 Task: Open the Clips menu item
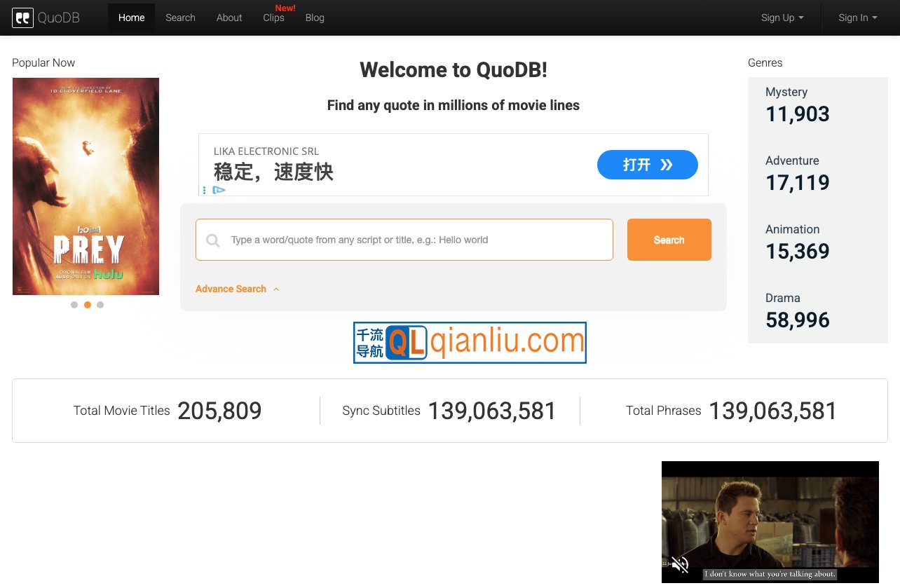tap(273, 18)
